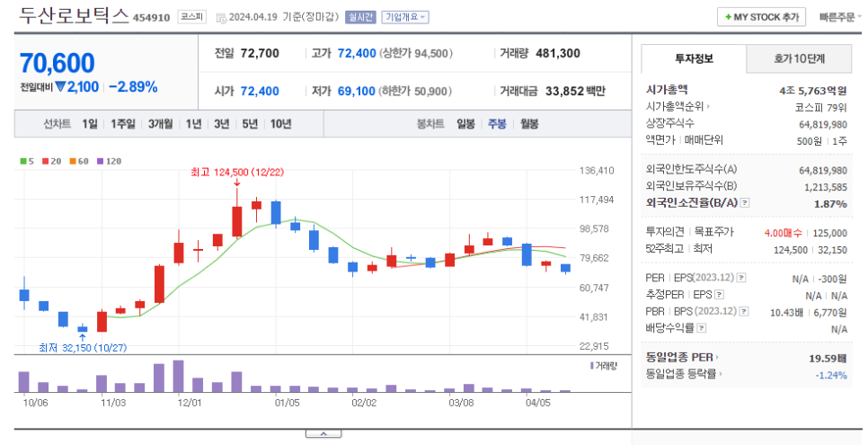Select the 10년 line chart
Screen dimensions: 868x445
[x=280, y=124]
